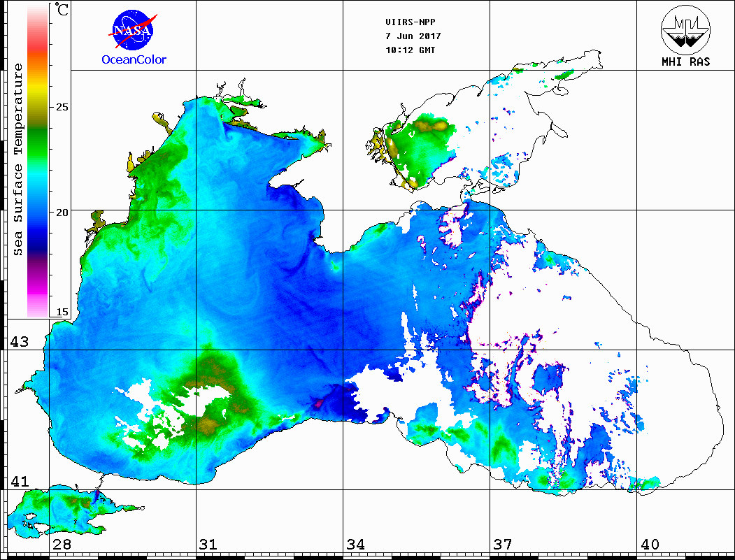Click the longitude label 40
Image resolution: width=735 pixels, height=560 pixels.
pyautogui.click(x=650, y=544)
